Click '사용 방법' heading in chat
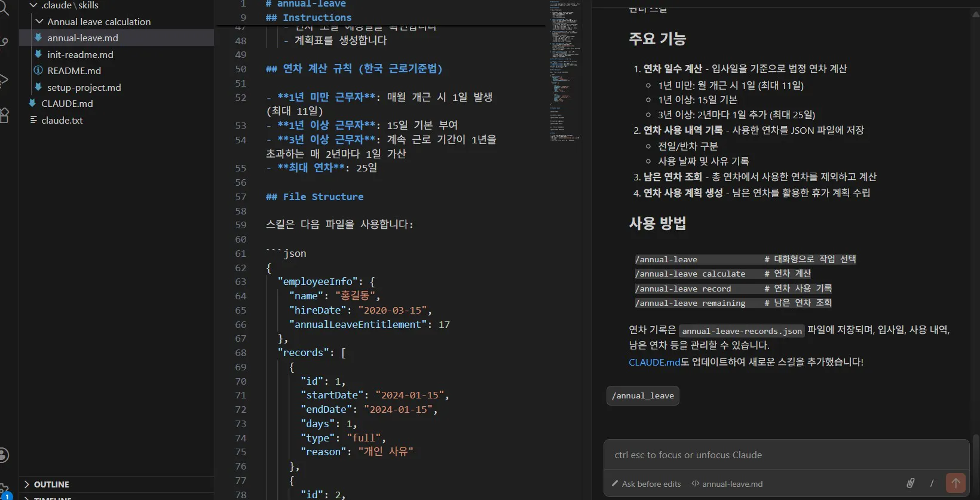 [657, 223]
